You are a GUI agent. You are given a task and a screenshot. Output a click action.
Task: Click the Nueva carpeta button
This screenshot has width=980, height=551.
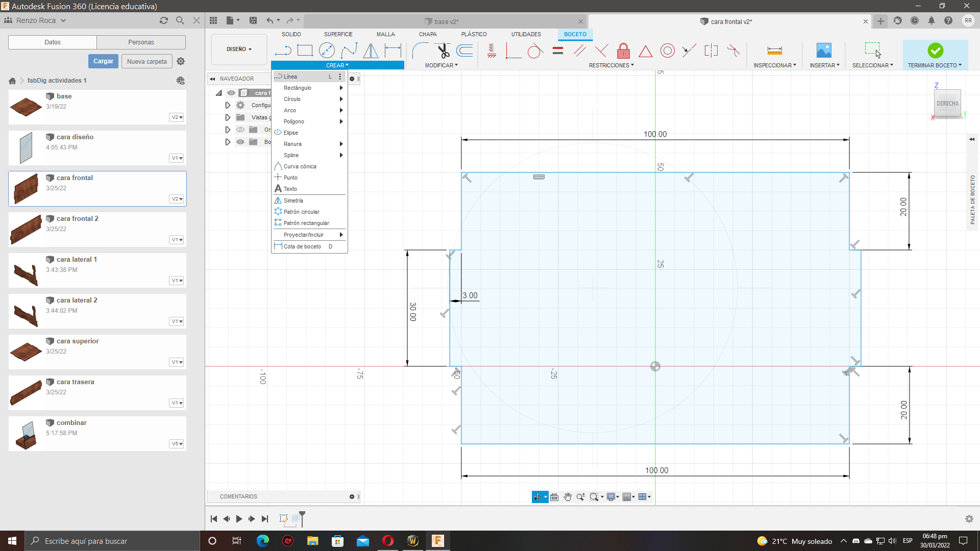coord(147,61)
